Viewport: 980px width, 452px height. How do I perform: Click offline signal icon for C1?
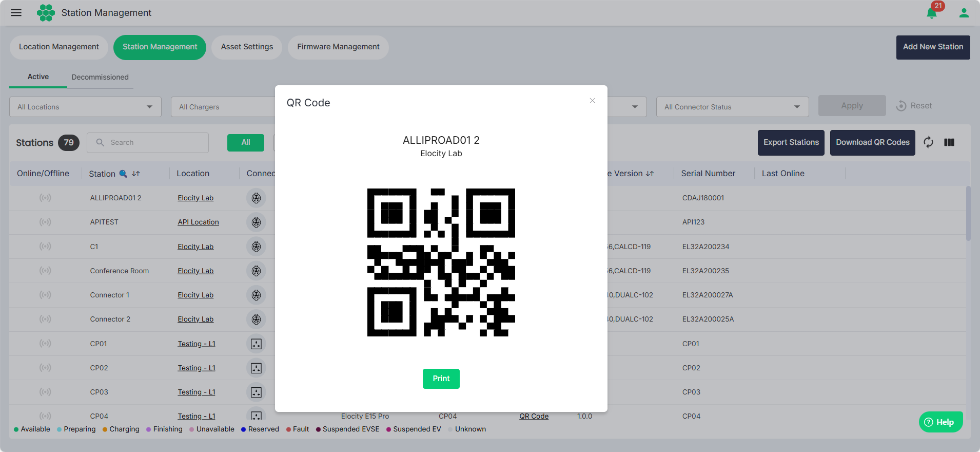coord(45,246)
